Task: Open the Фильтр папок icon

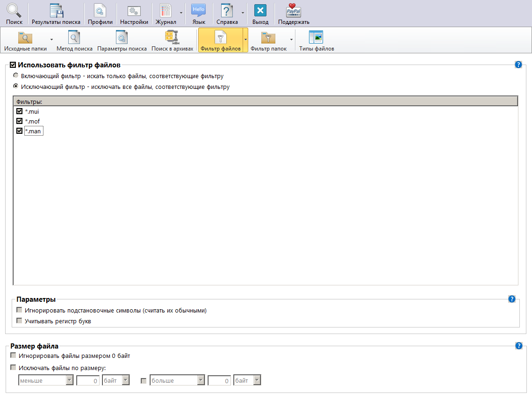Action: [268, 38]
